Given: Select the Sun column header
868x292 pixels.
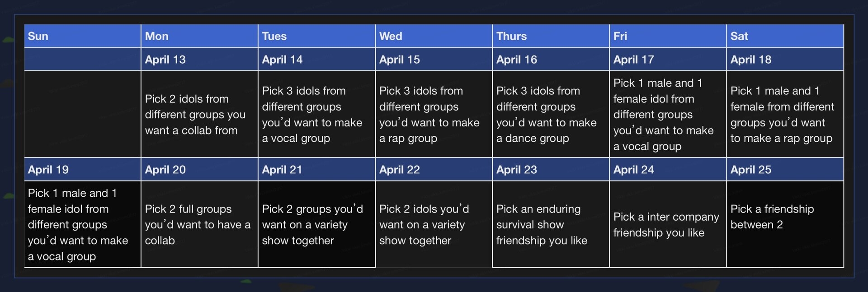Looking at the screenshot, I should [82, 36].
